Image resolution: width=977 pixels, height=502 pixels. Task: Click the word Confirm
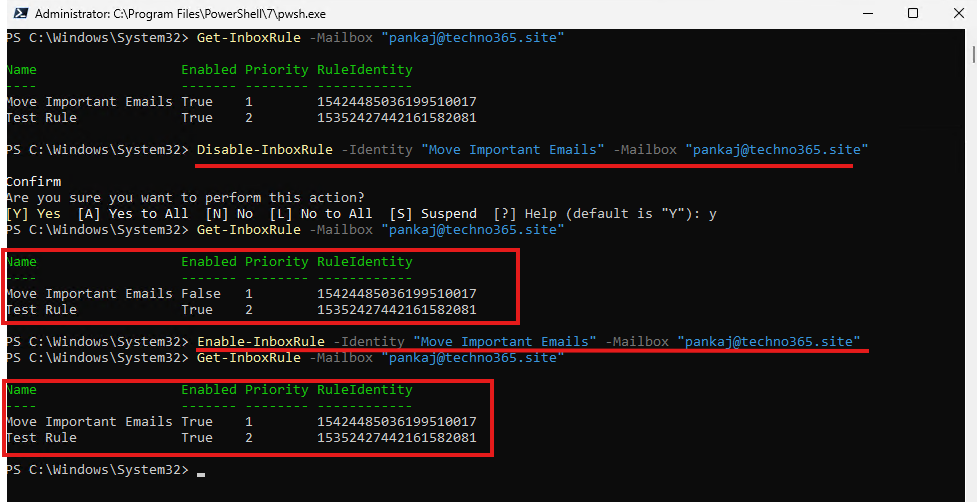[x=34, y=182]
